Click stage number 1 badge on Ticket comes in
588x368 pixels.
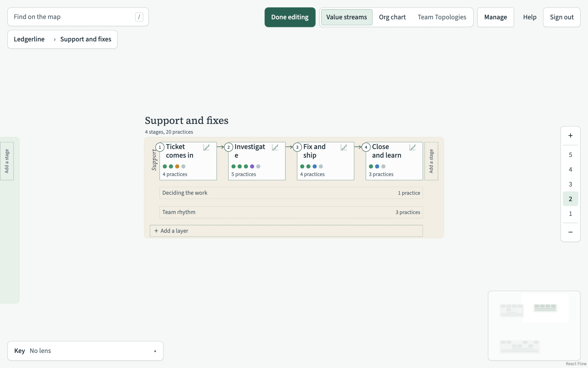coord(160,147)
